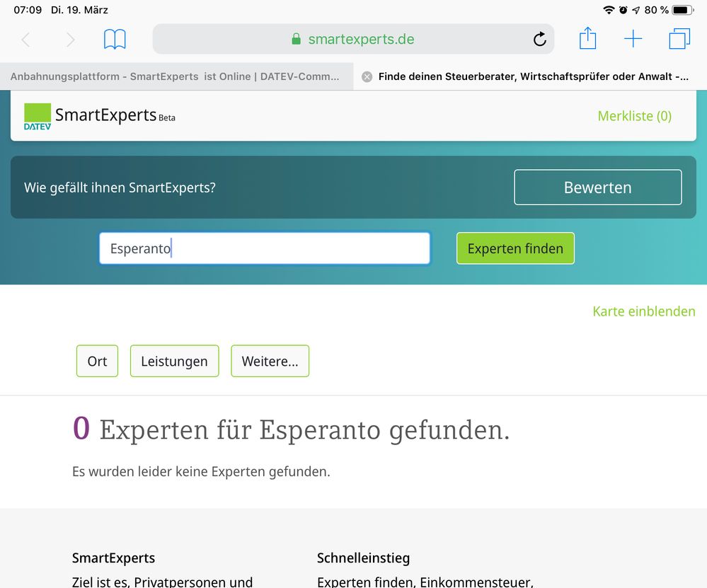Viewport: 707px width, 588px height.
Task: Click 'Wie gefällt ihnen SmartExperts?' text
Action: pyautogui.click(x=120, y=188)
